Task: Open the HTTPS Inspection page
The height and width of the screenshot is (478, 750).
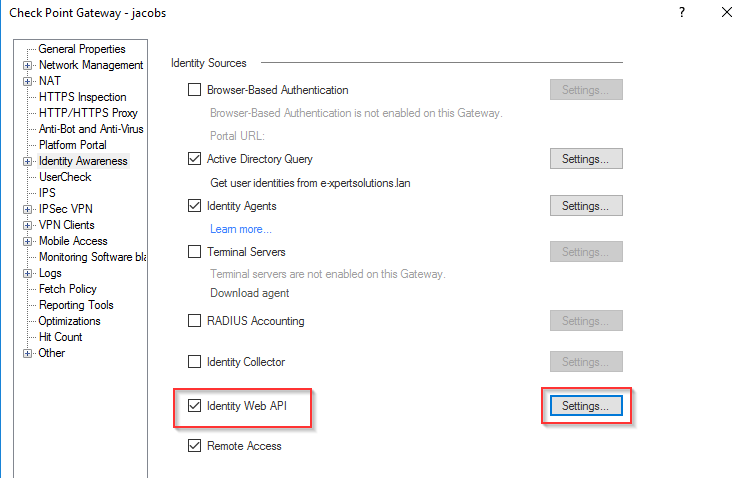Action: (82, 97)
